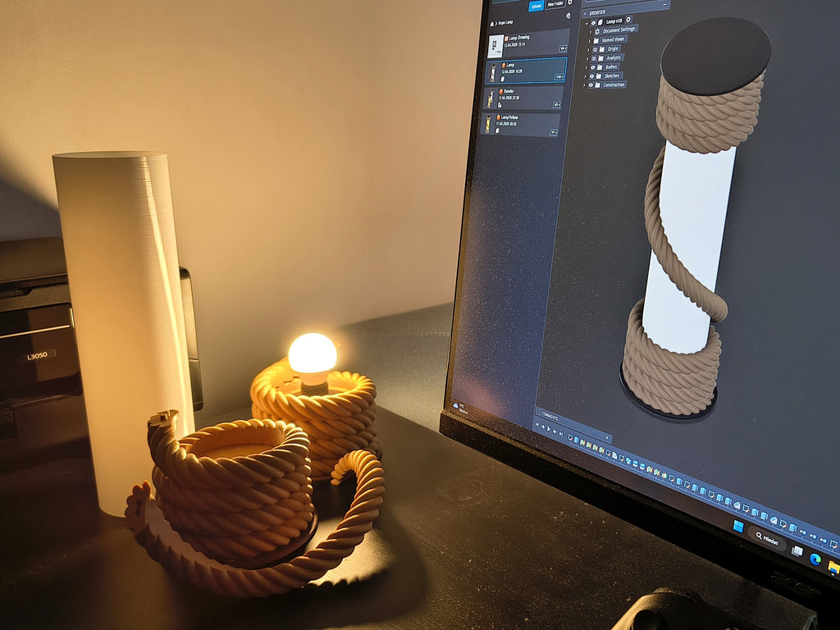Expand the Bodies folder
The height and width of the screenshot is (630, 840).
586,67
